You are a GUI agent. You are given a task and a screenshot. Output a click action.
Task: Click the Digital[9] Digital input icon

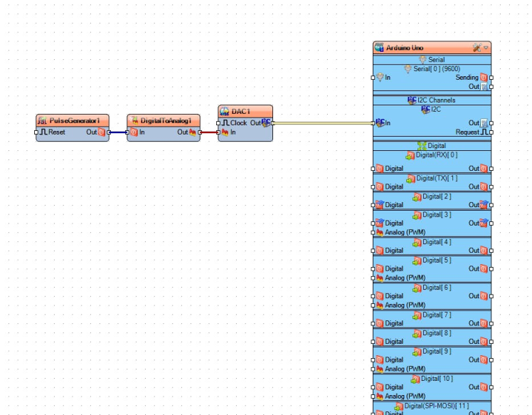coord(379,359)
